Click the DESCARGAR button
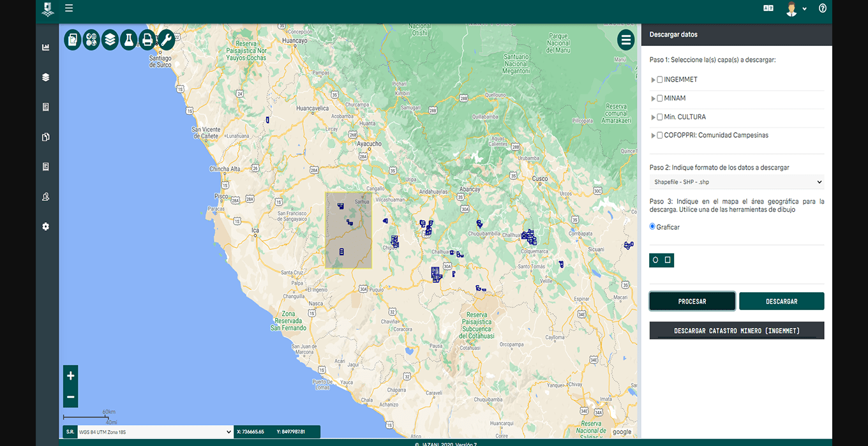 pyautogui.click(x=782, y=301)
